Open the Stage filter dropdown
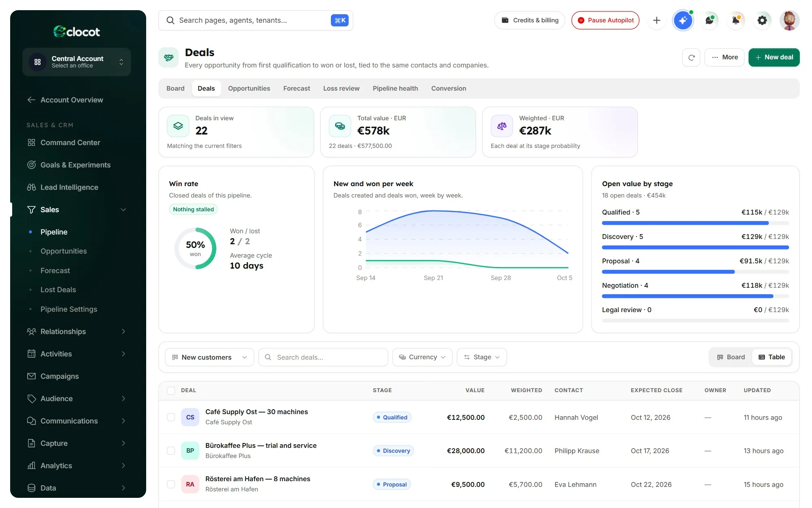The image size is (812, 508). (x=482, y=357)
